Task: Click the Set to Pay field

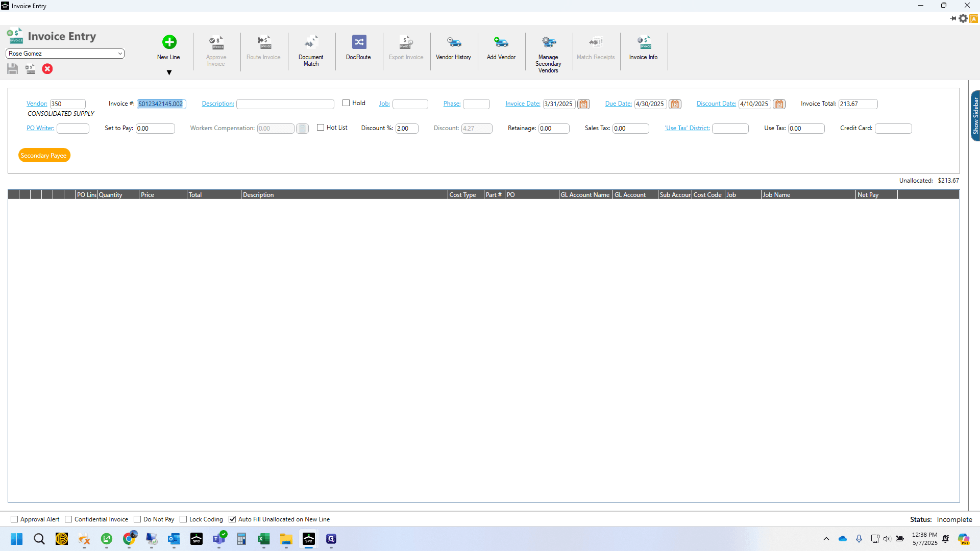Action: point(155,129)
